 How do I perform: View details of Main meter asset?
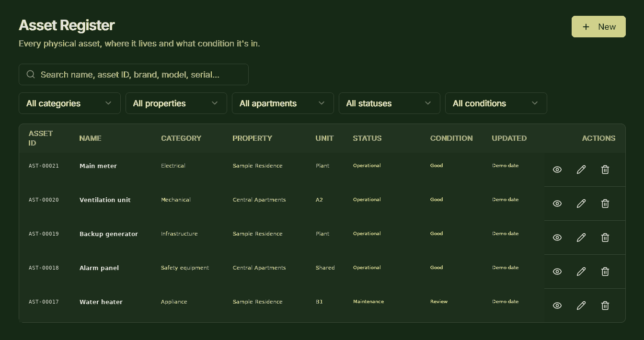[x=557, y=170]
